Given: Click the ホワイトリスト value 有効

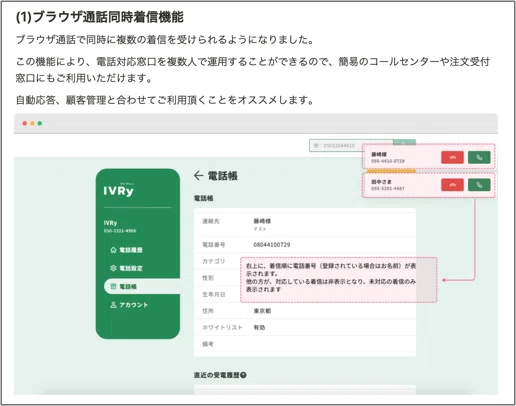Looking at the screenshot, I should click(x=259, y=328).
